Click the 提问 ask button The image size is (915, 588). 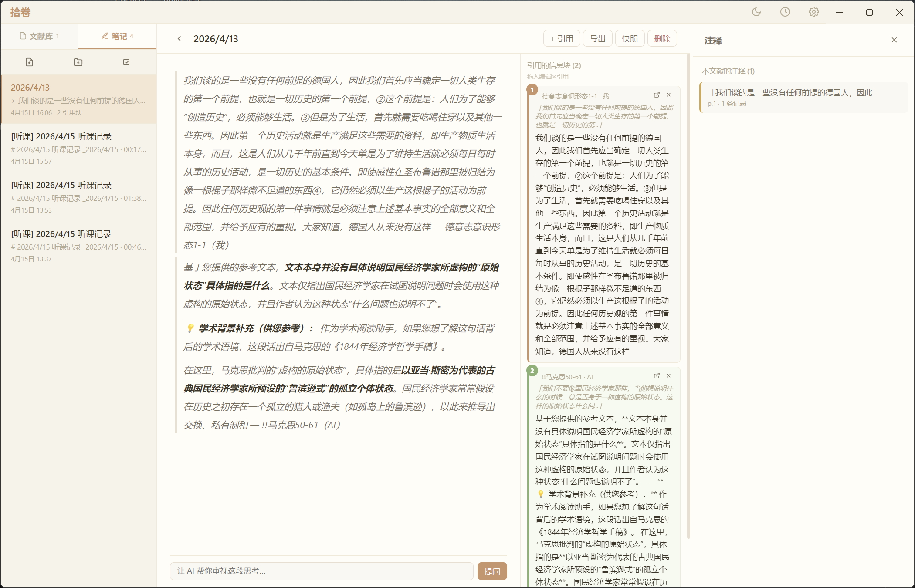(492, 571)
